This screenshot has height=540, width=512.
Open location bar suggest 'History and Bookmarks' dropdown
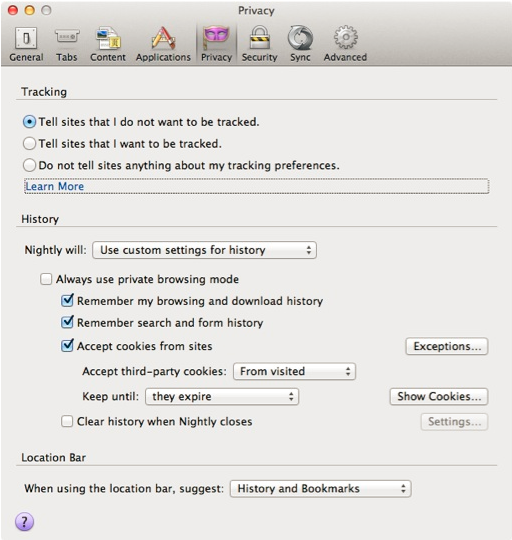(x=321, y=489)
